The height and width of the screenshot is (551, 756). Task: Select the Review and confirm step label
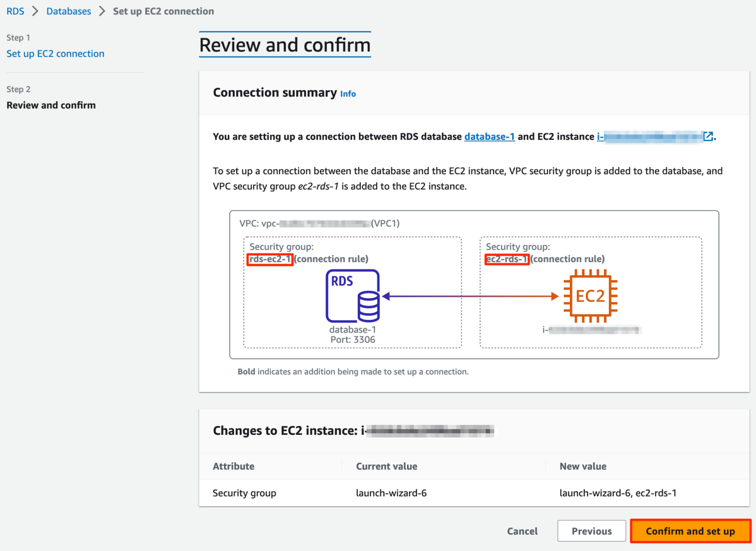point(51,105)
